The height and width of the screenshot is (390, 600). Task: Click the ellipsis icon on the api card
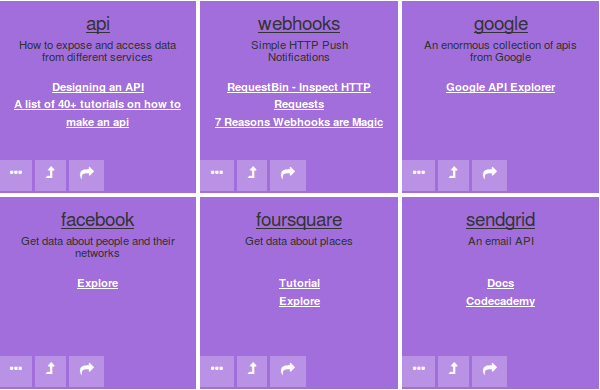[16, 175]
